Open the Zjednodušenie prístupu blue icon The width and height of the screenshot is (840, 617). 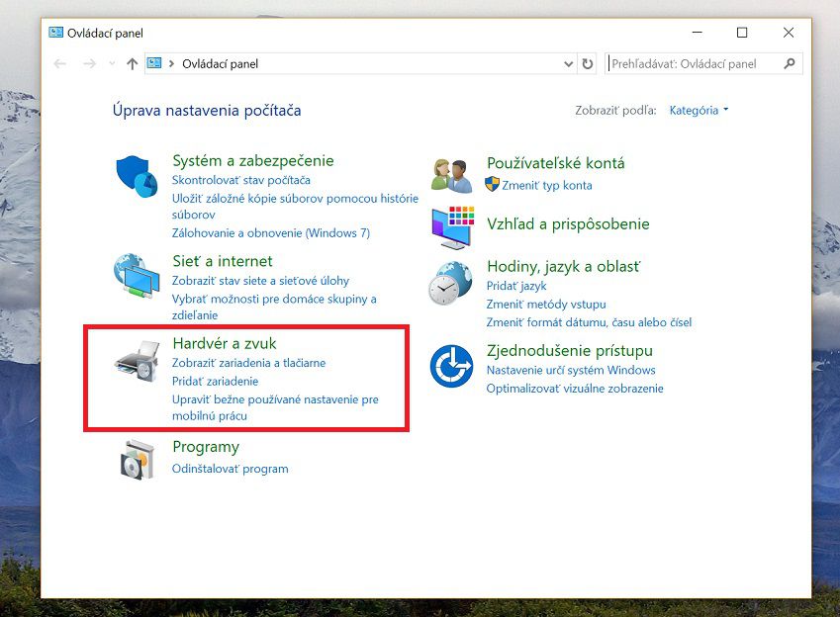451,366
